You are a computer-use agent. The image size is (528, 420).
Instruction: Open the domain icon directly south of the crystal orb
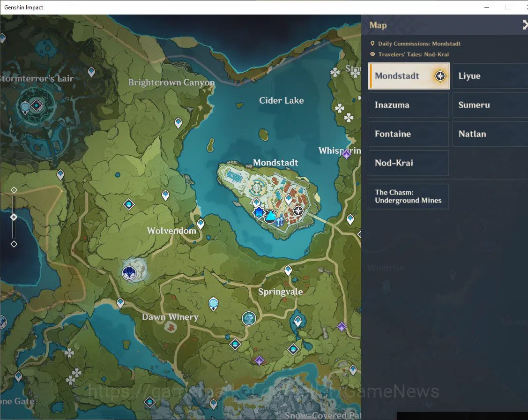(235, 344)
